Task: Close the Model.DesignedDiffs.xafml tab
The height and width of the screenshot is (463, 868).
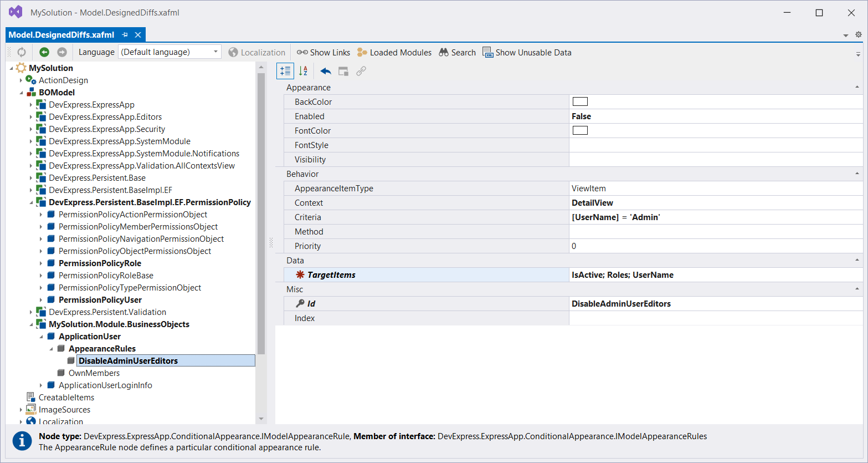Action: point(138,35)
